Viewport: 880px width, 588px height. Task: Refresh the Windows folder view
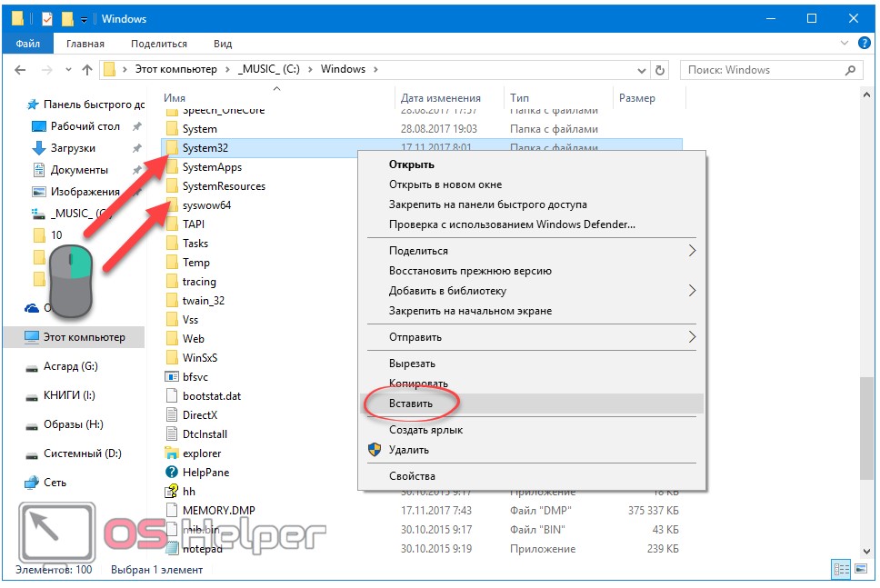(x=661, y=70)
